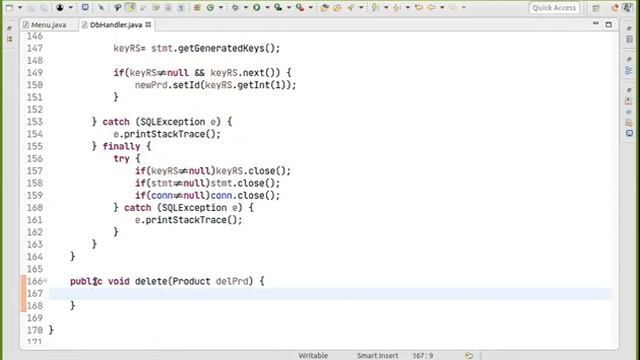Image resolution: width=640 pixels, height=360 pixels.
Task: Expand dropdown next to green G icon
Action: click(221, 8)
